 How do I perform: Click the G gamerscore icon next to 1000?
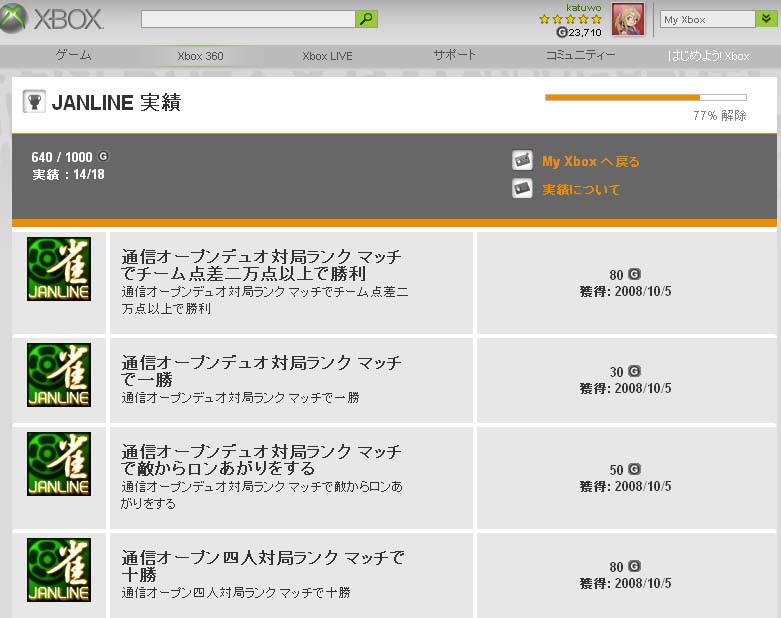[103, 156]
